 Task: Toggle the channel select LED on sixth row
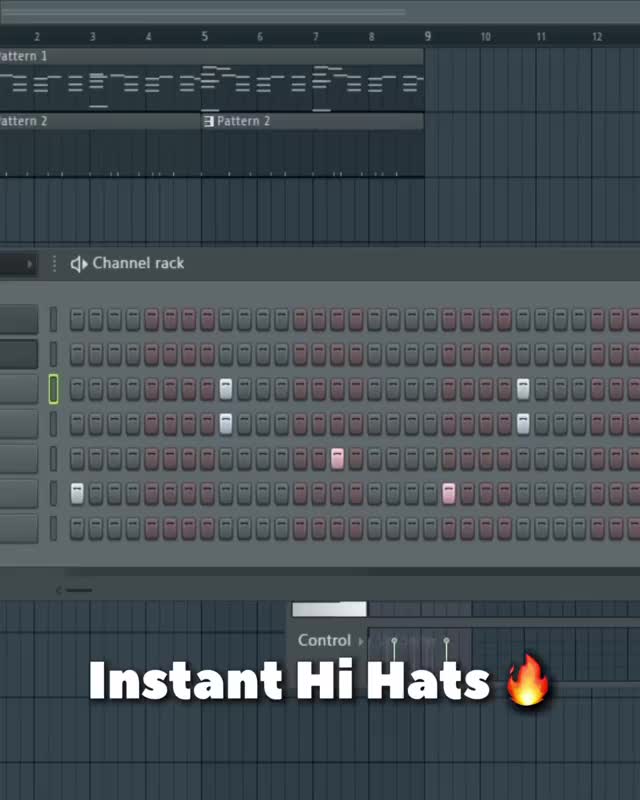(x=53, y=493)
